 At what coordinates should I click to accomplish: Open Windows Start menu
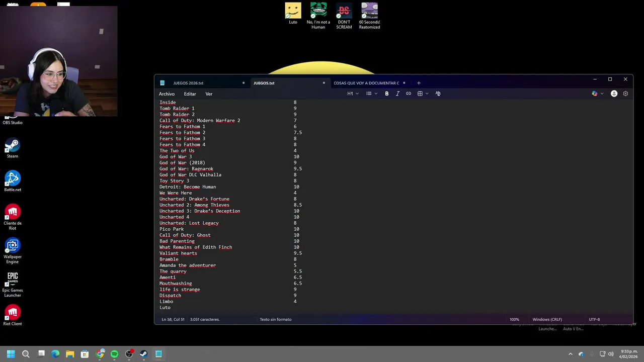(11, 354)
